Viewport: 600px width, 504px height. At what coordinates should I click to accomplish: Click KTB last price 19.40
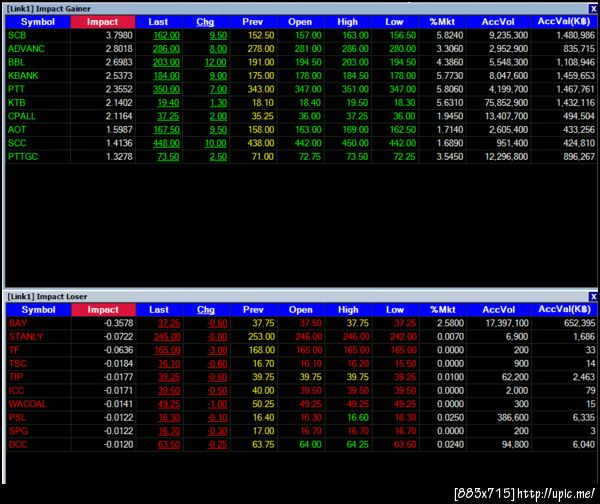point(168,103)
